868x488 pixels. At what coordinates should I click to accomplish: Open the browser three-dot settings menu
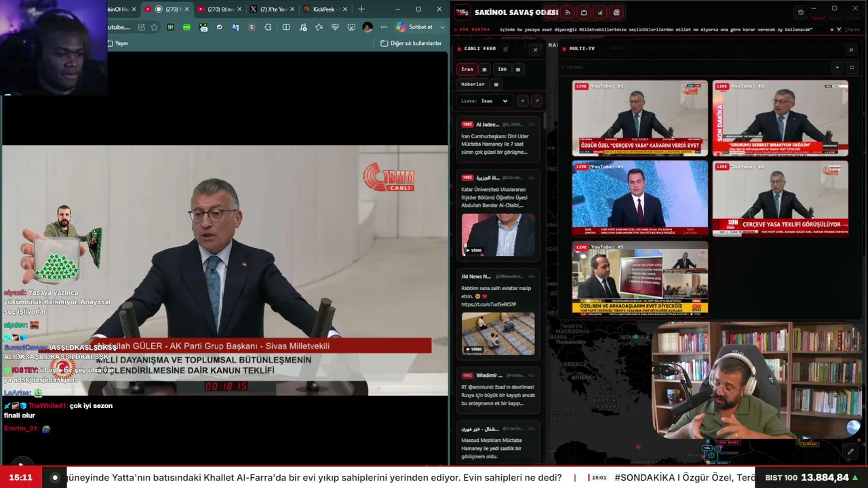(384, 27)
